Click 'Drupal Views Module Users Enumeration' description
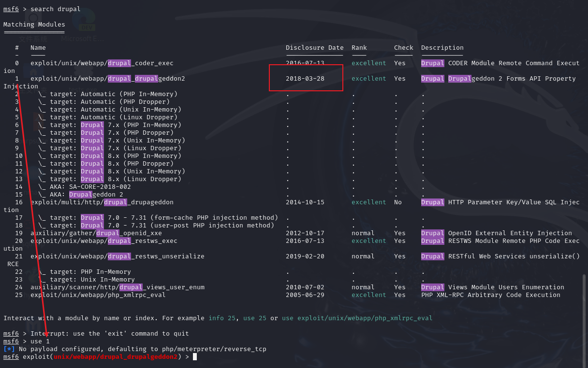 [493, 287]
